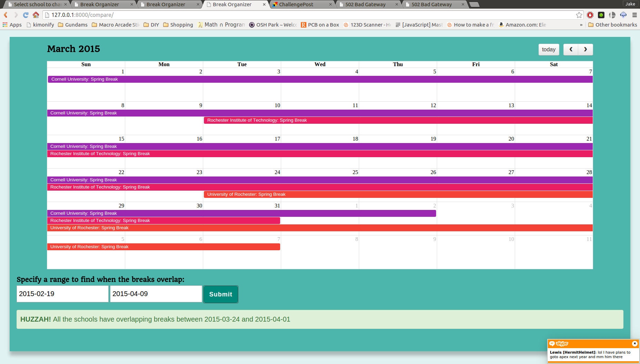Click the day number 14
Image resolution: width=640 pixels, height=364 pixels.
(589, 105)
